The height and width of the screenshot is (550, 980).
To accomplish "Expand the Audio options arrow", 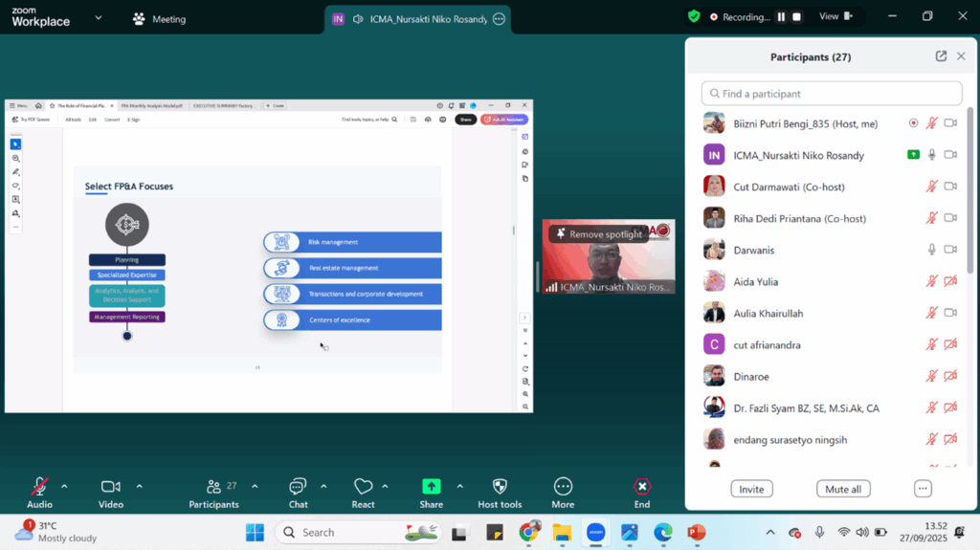I will coord(64,486).
